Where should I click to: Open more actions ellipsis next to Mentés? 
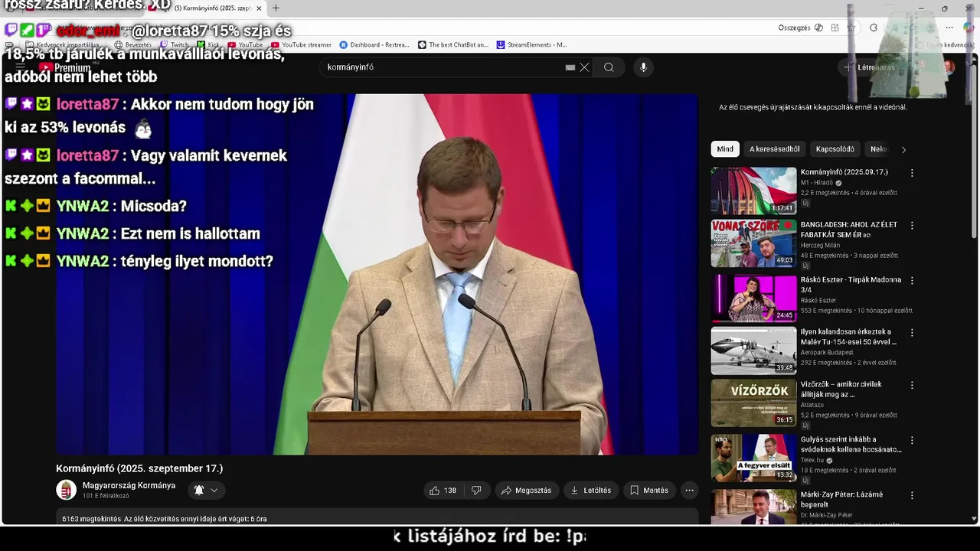[x=689, y=491]
